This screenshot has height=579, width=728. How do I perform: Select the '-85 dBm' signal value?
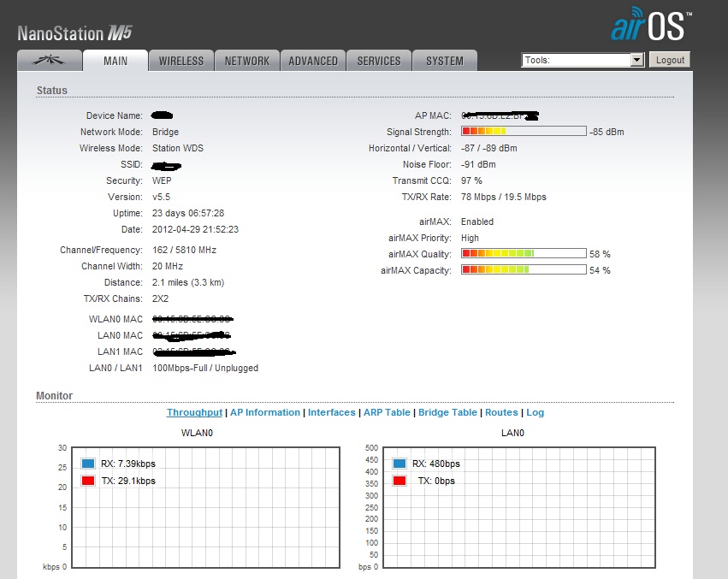[607, 132]
